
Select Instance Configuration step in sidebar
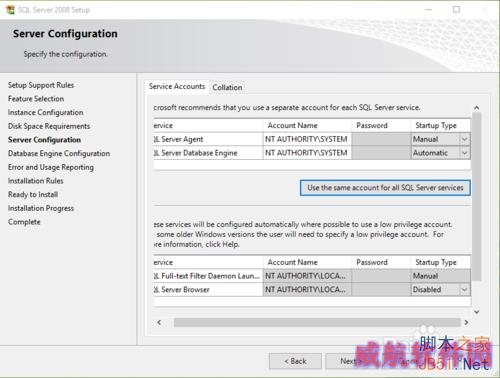coord(46,112)
